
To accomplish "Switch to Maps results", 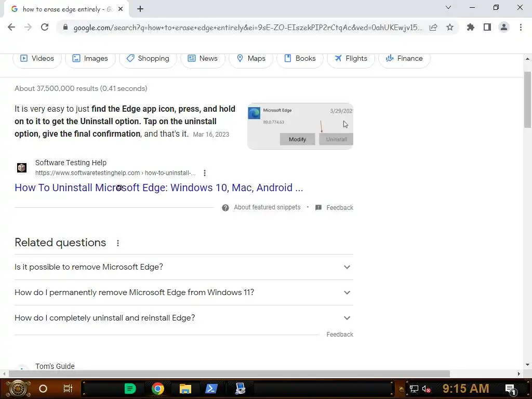I will click(x=251, y=58).
